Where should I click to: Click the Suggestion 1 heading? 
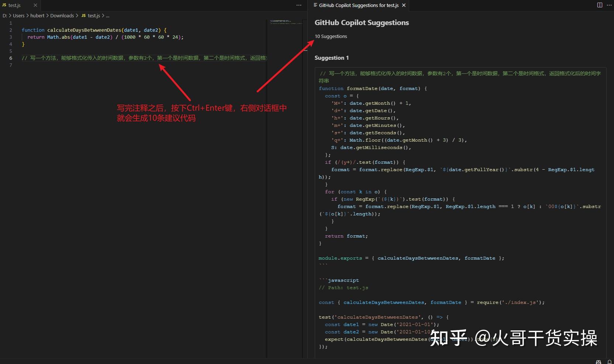[x=331, y=58]
